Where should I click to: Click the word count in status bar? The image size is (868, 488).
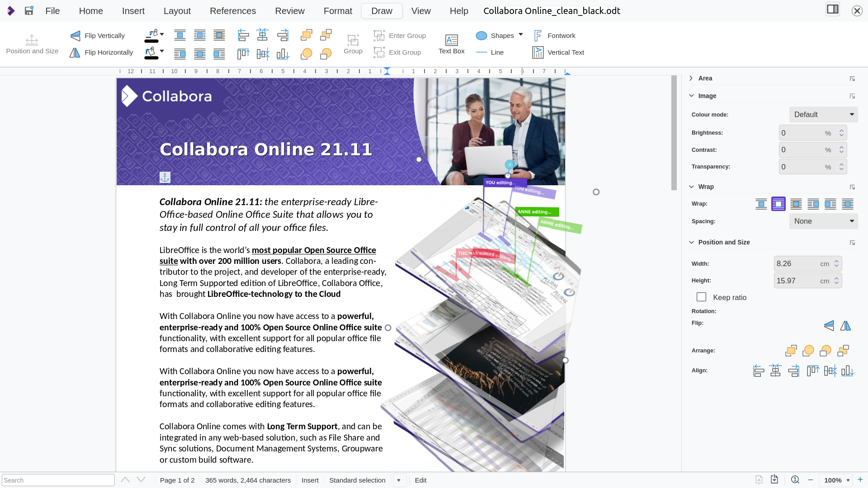point(248,480)
